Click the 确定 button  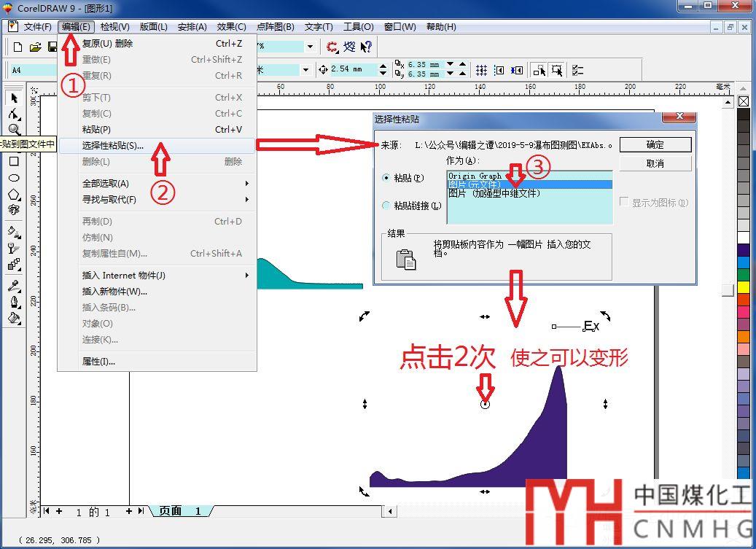click(x=655, y=144)
